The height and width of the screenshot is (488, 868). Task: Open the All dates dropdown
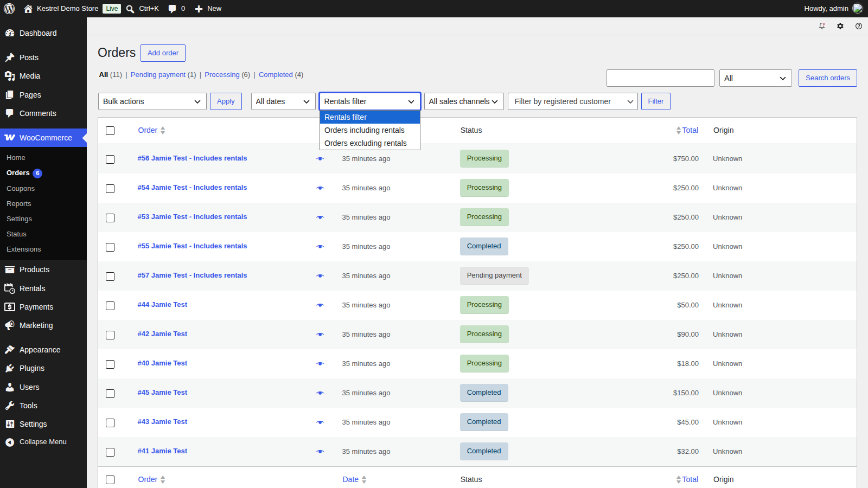point(283,101)
